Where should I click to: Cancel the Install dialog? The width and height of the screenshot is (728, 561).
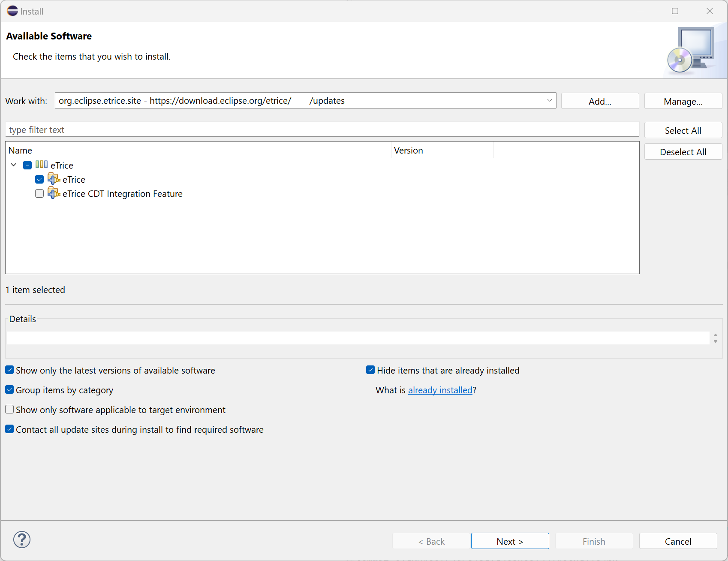coord(678,541)
